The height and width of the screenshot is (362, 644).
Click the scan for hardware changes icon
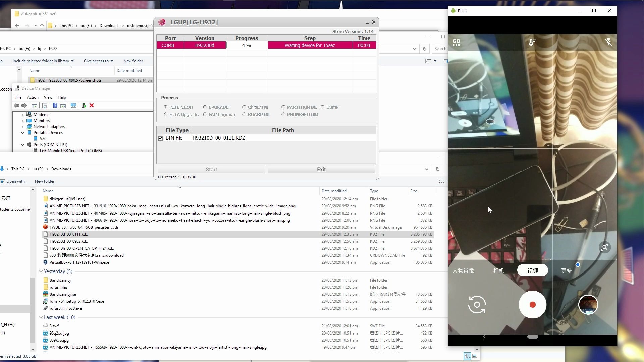pos(74,106)
